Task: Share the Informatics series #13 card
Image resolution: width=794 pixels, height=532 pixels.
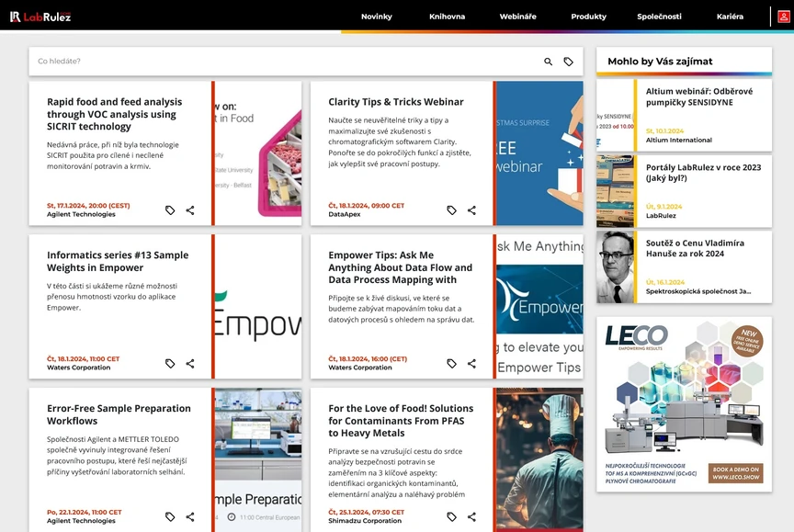Action: pos(190,364)
